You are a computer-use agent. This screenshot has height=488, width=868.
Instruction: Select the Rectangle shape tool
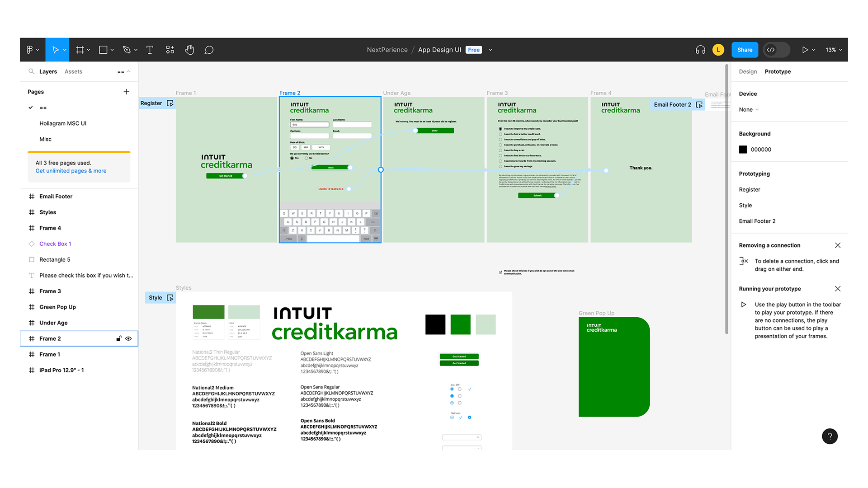(x=103, y=50)
